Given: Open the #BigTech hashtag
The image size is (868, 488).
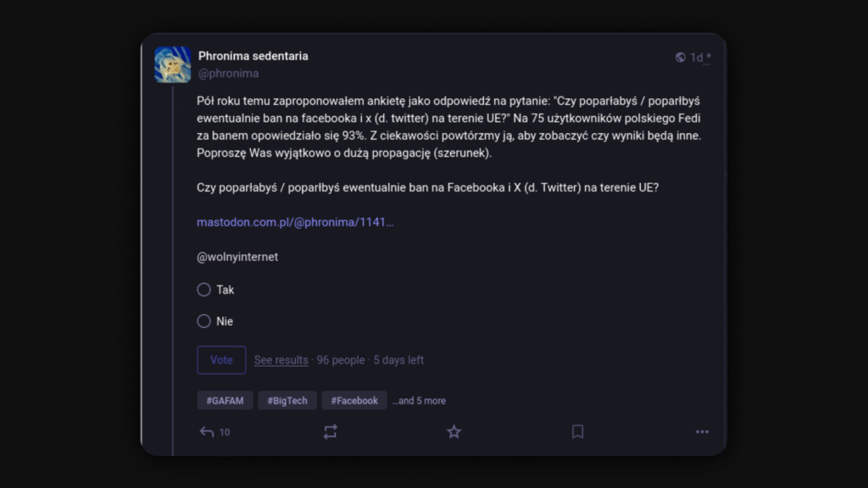Looking at the screenshot, I should tap(287, 401).
